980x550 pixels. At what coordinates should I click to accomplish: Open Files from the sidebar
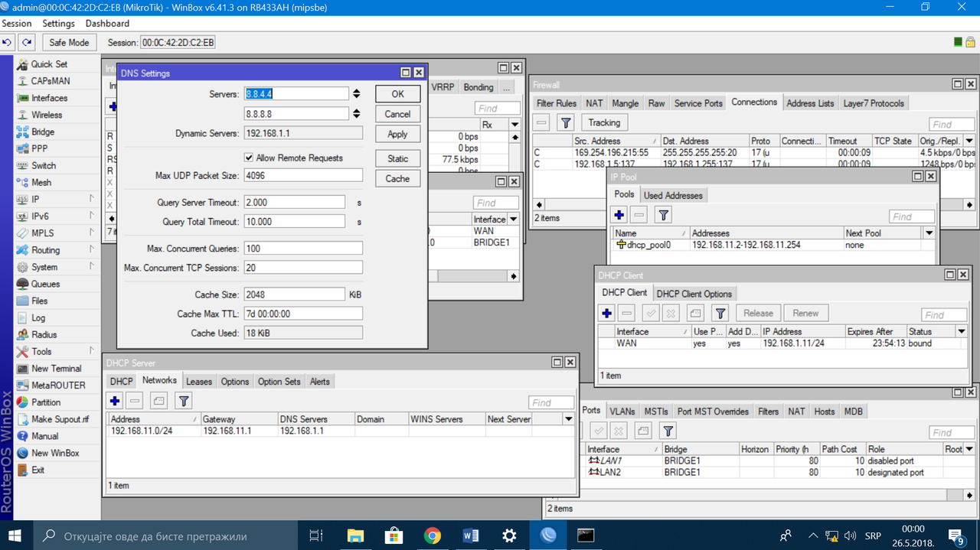coord(39,301)
